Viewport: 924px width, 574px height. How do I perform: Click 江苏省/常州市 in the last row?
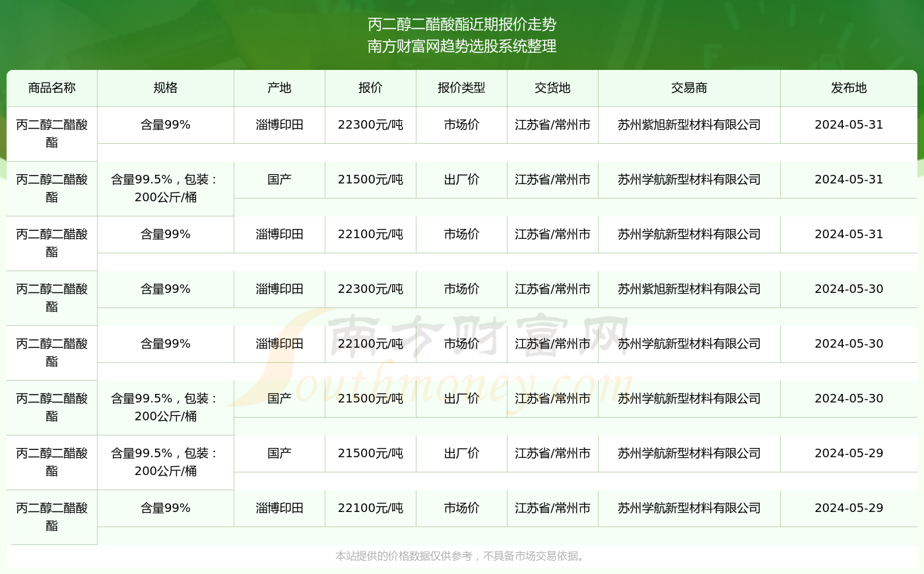click(x=552, y=508)
